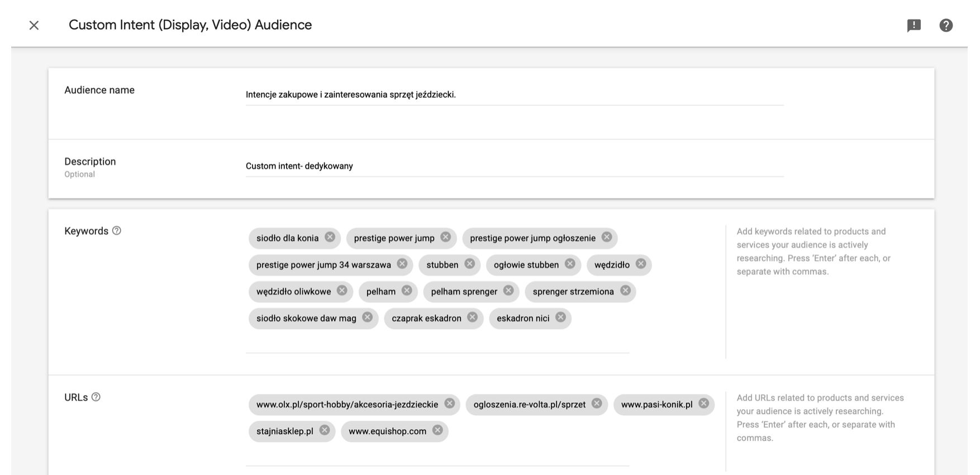Click the Description text field

pyautogui.click(x=514, y=167)
